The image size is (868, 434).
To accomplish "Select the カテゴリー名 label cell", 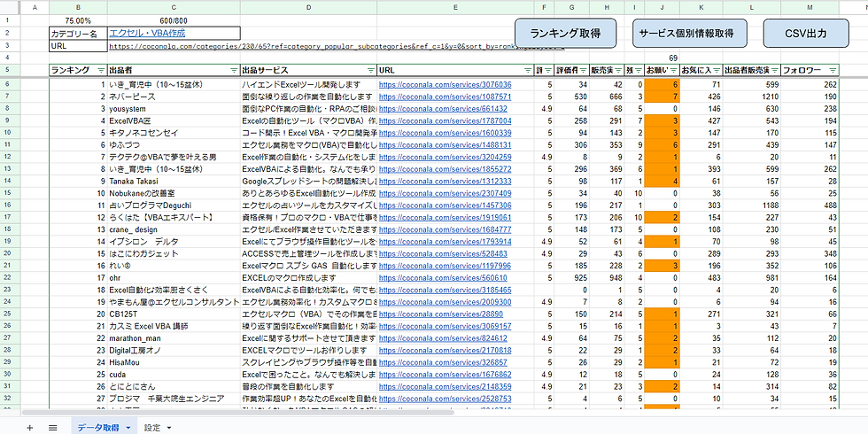I will click(78, 34).
